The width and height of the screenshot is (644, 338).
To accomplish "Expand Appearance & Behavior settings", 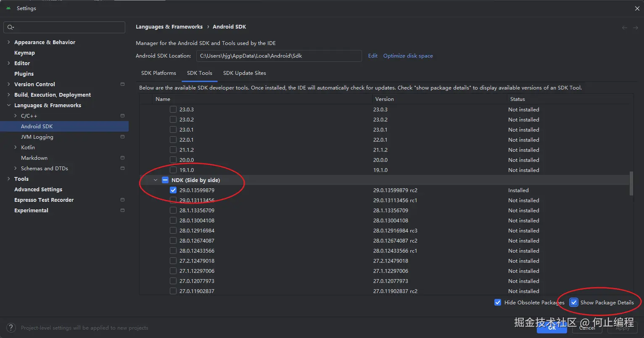I will [x=9, y=42].
